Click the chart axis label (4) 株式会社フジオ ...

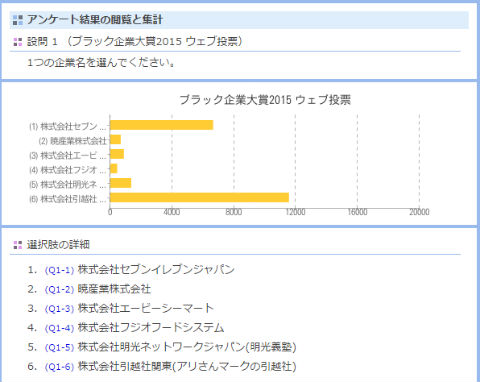point(68,170)
